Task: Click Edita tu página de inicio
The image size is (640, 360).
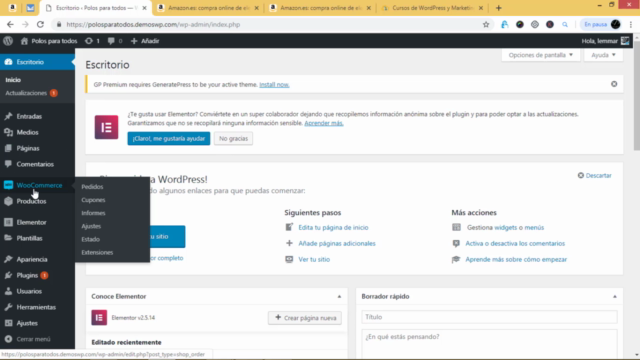Action: click(333, 227)
